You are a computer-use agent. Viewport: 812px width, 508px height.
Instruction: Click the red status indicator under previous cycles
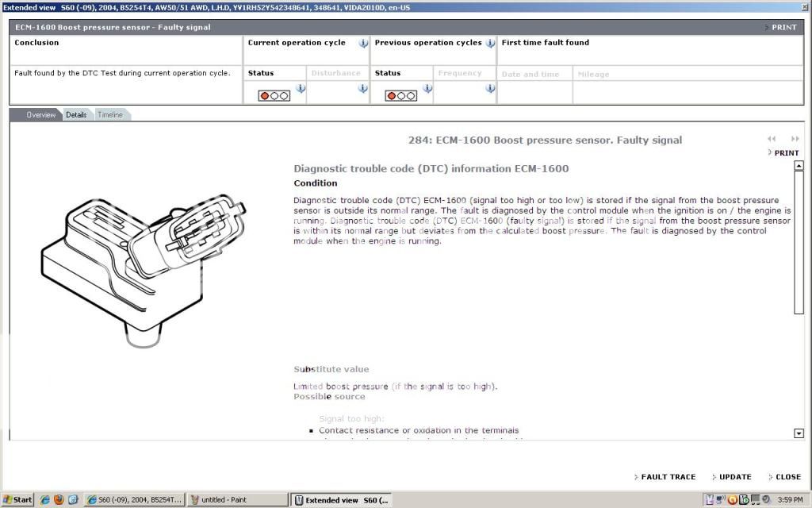pos(391,95)
